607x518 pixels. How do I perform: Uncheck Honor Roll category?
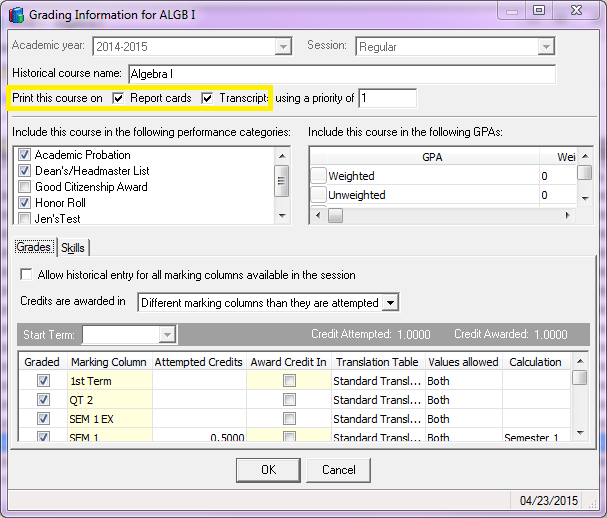pos(24,202)
